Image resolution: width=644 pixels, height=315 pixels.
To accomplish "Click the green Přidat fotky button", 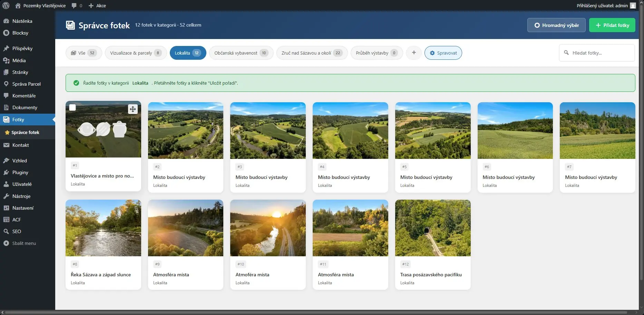I will coord(612,25).
